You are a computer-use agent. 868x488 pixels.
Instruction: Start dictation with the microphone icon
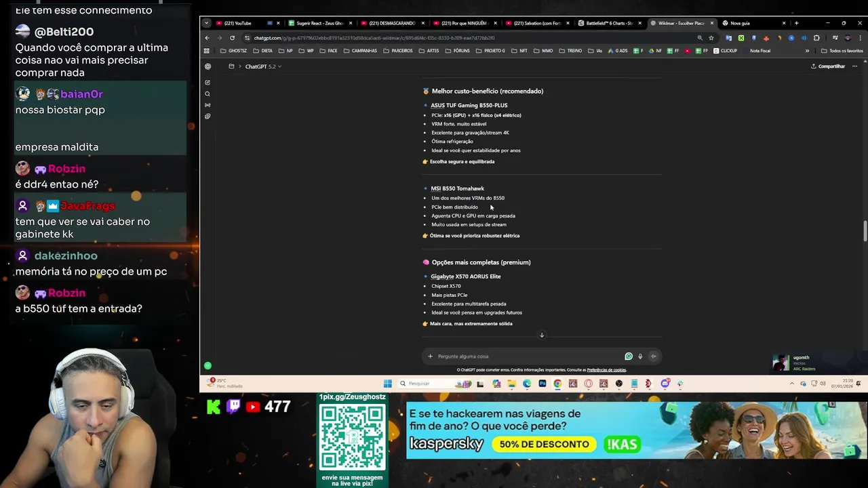tap(640, 357)
